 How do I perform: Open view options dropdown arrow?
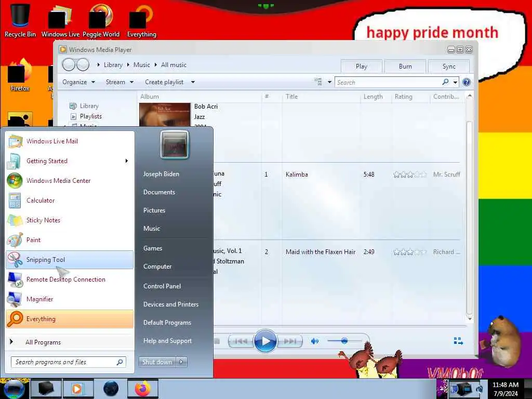point(329,82)
